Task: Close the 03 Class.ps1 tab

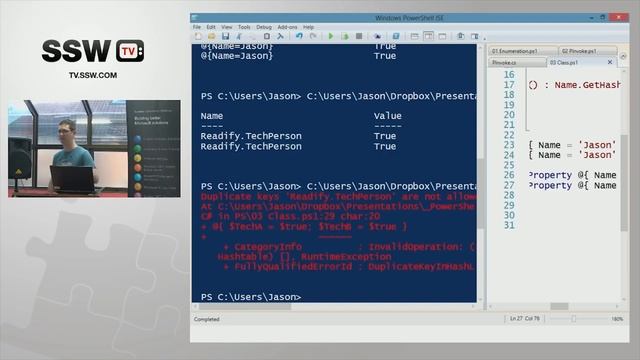Action: [x=610, y=62]
